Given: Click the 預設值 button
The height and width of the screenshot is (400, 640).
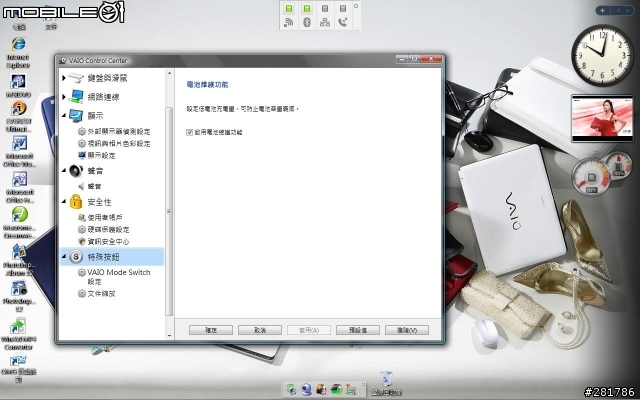Looking at the screenshot, I should [358, 330].
